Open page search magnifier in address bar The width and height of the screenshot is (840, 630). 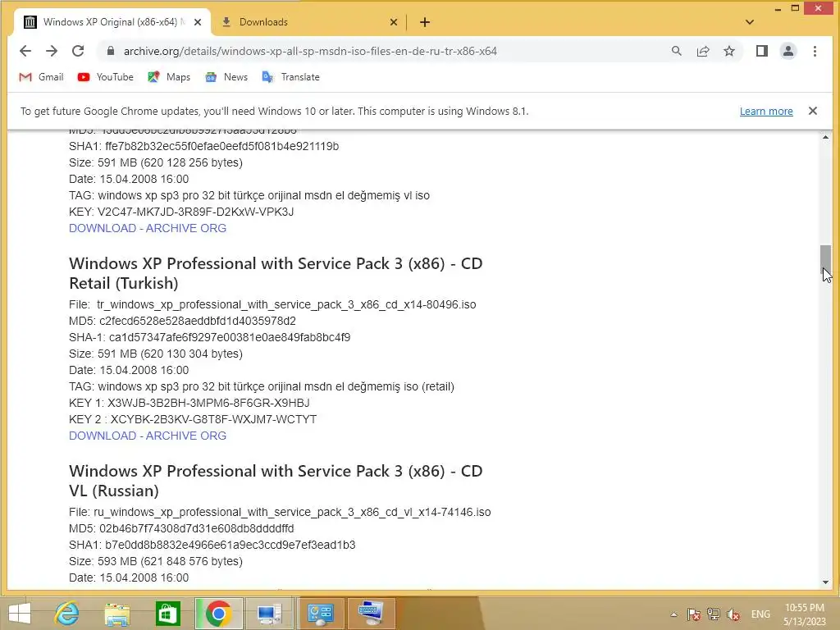(677, 51)
